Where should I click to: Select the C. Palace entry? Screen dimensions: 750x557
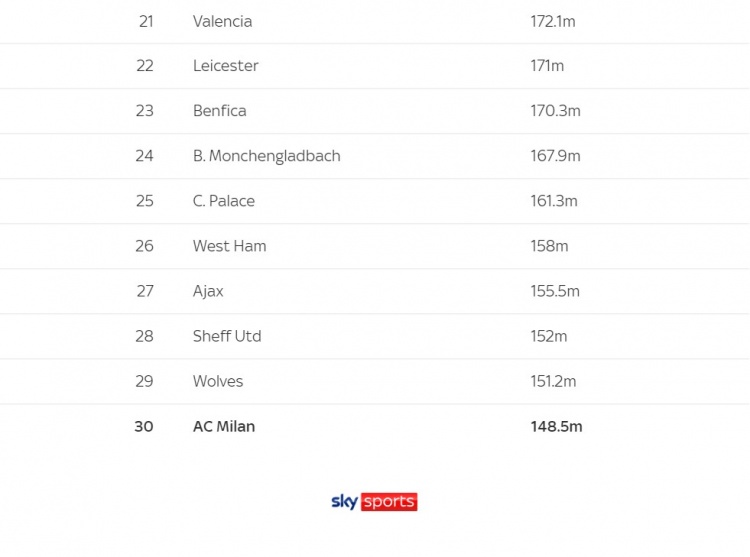224,201
